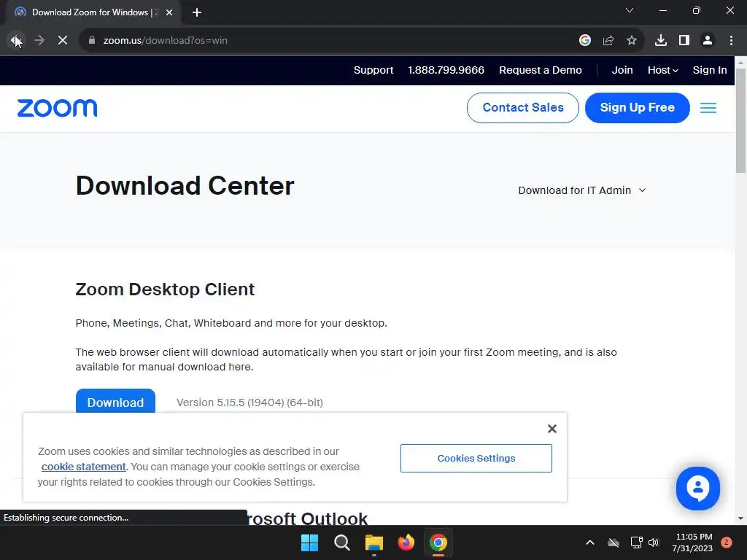This screenshot has width=747, height=560.
Task: Click Sign Up Free button
Action: [637, 108]
